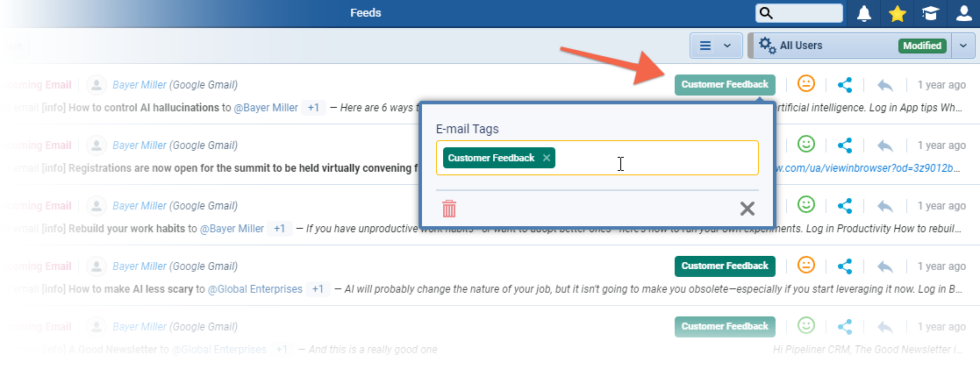The image size is (980, 369).
Task: Open favorites star icon in header
Action: (897, 14)
